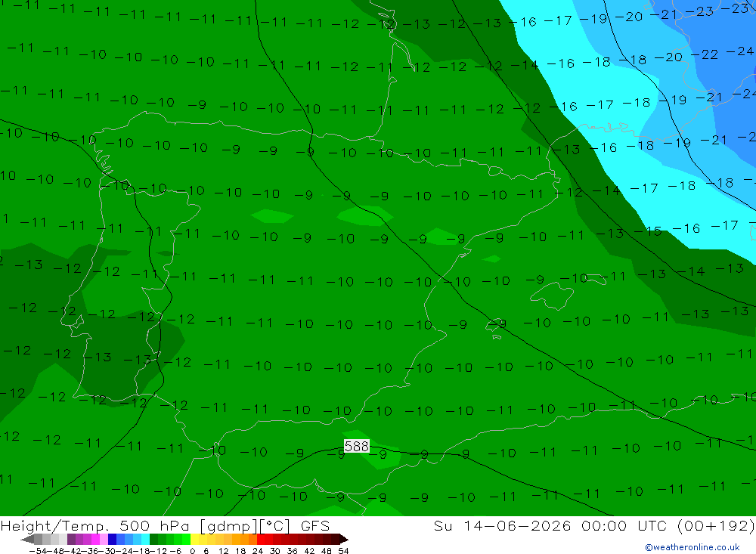This screenshot has height=554, width=756.
Task: Click the 42 legend scale label
Action: pos(309,551)
